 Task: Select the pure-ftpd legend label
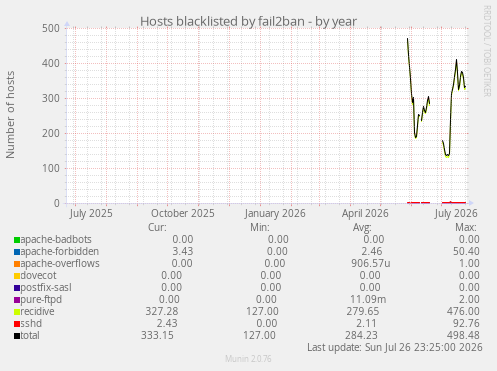click(x=41, y=299)
